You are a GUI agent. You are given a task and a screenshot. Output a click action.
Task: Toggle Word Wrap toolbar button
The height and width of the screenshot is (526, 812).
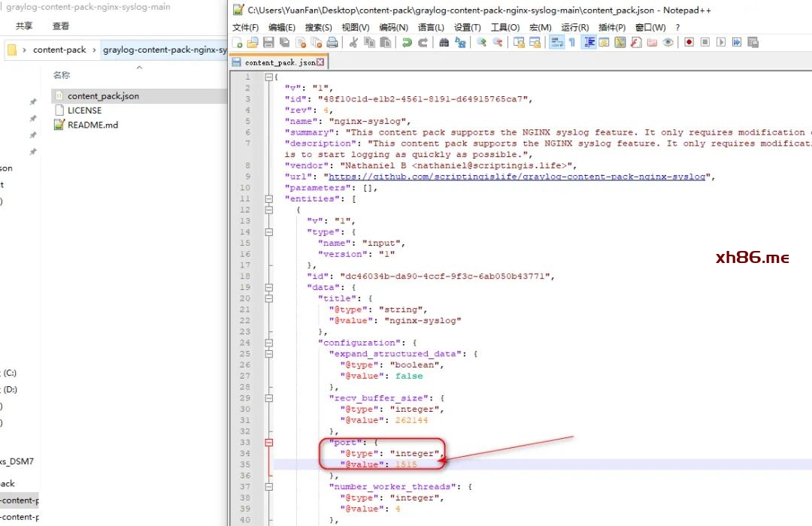coord(556,43)
